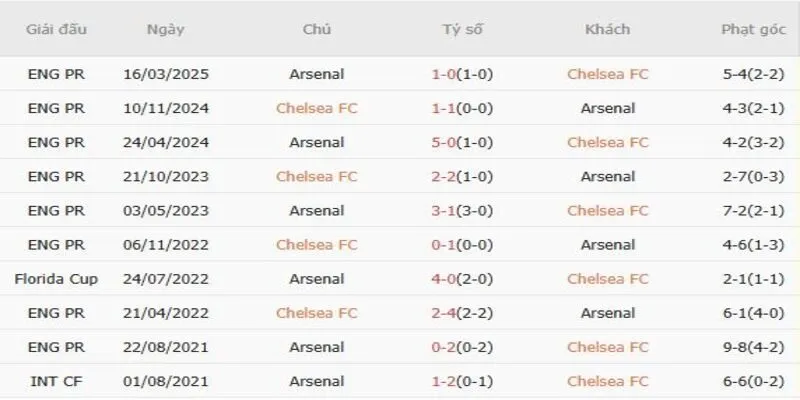The height and width of the screenshot is (400, 800).
Task: Click the Ngày column header
Action: click(x=165, y=29)
